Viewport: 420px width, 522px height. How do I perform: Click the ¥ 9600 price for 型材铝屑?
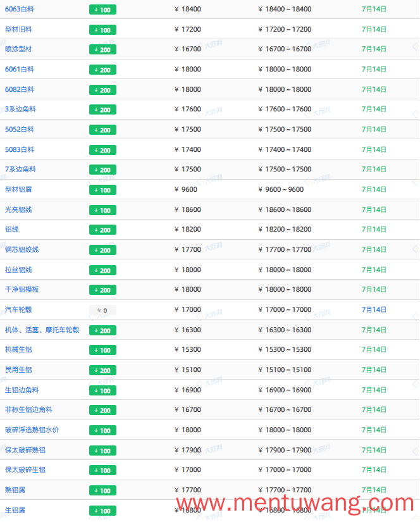(186, 190)
